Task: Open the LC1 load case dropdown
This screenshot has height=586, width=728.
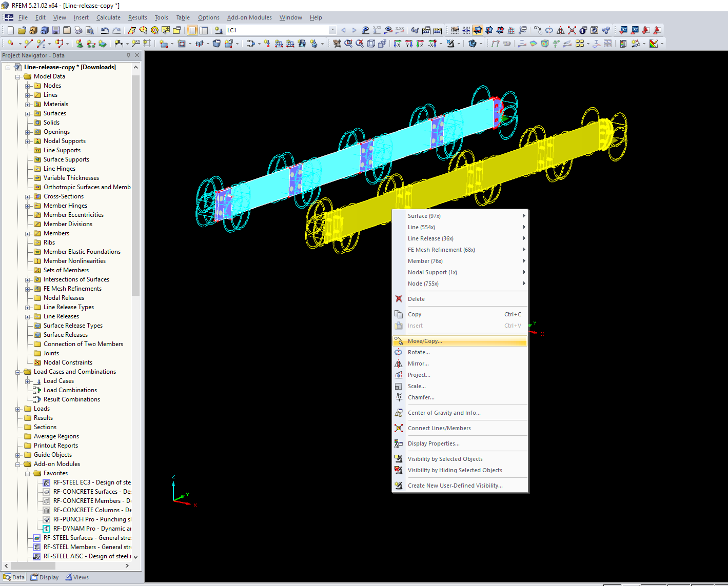Action: click(x=332, y=30)
